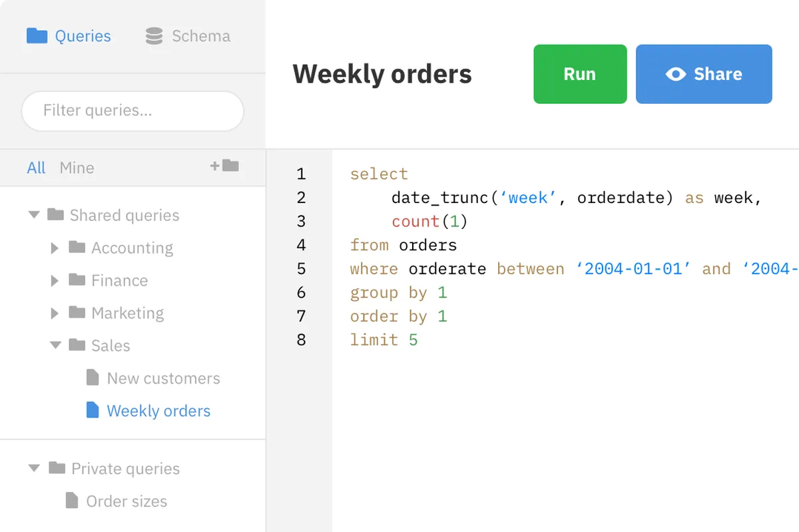Viewport: 799px width, 532px height.
Task: Switch to the Mine filter tab
Action: tap(77, 168)
